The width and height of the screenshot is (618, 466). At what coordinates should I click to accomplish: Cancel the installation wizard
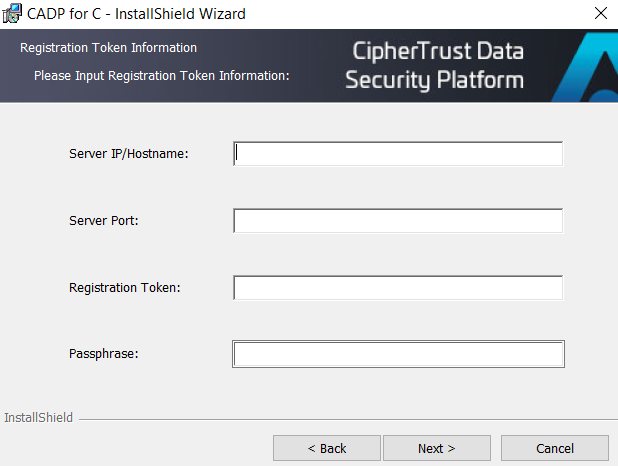coord(555,448)
